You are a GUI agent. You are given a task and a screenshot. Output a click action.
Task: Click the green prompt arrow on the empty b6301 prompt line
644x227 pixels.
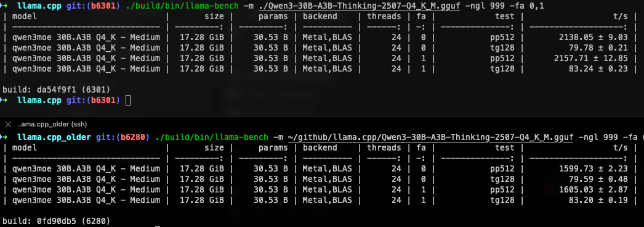(4, 101)
